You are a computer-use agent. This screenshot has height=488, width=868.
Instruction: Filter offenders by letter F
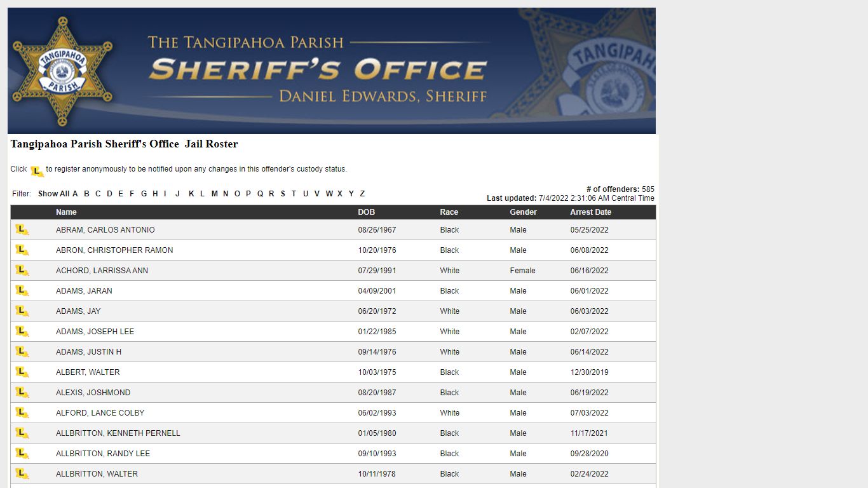click(132, 194)
